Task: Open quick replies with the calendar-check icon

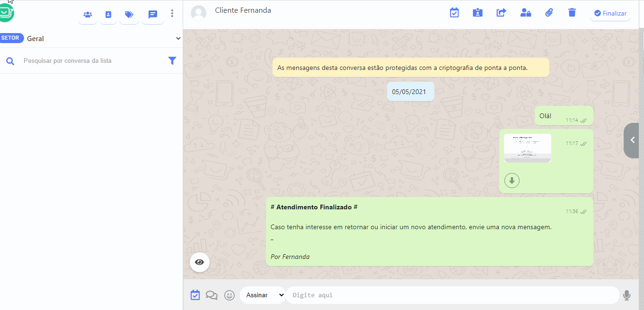Action: click(x=195, y=294)
